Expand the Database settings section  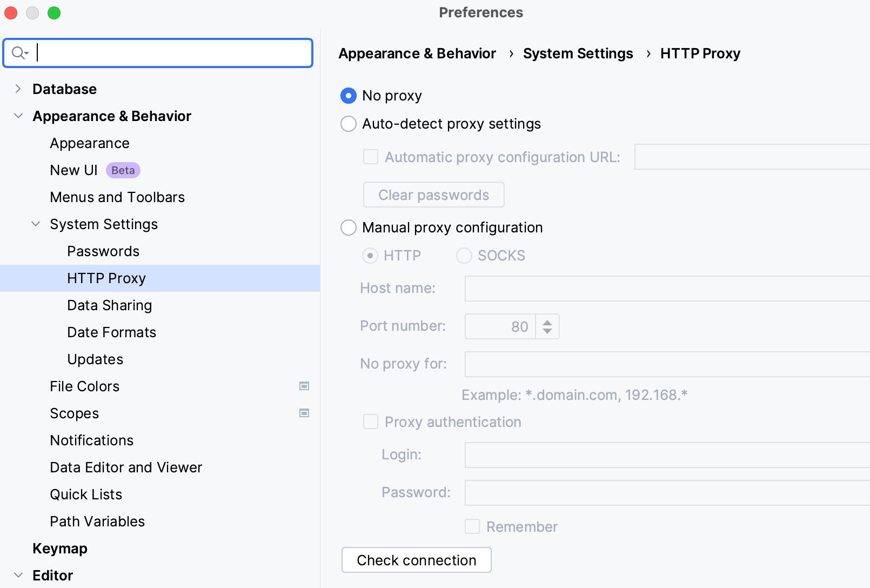[x=18, y=89]
